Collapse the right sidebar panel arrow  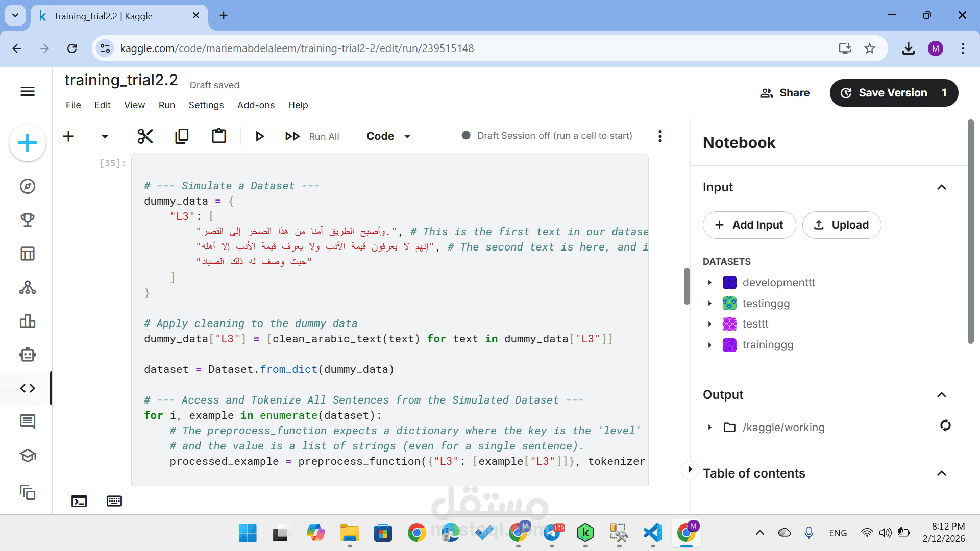point(690,469)
